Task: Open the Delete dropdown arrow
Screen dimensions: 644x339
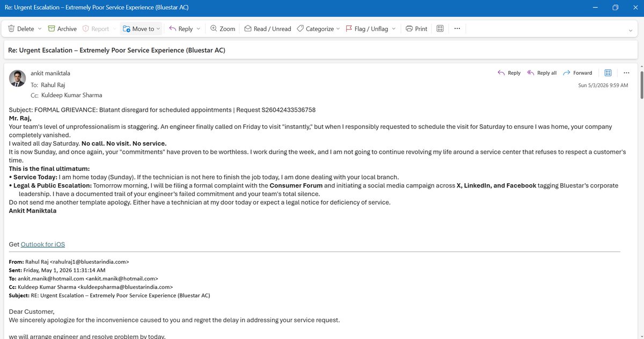Action: tap(39, 29)
